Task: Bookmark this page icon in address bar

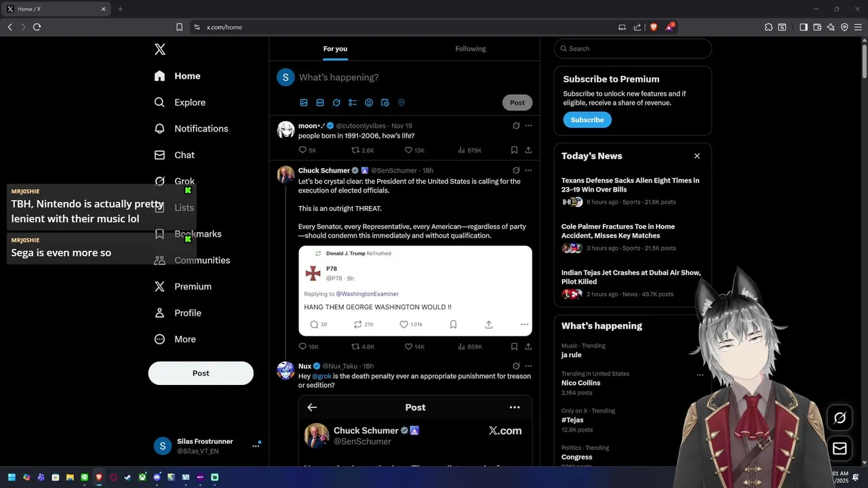Action: [179, 27]
